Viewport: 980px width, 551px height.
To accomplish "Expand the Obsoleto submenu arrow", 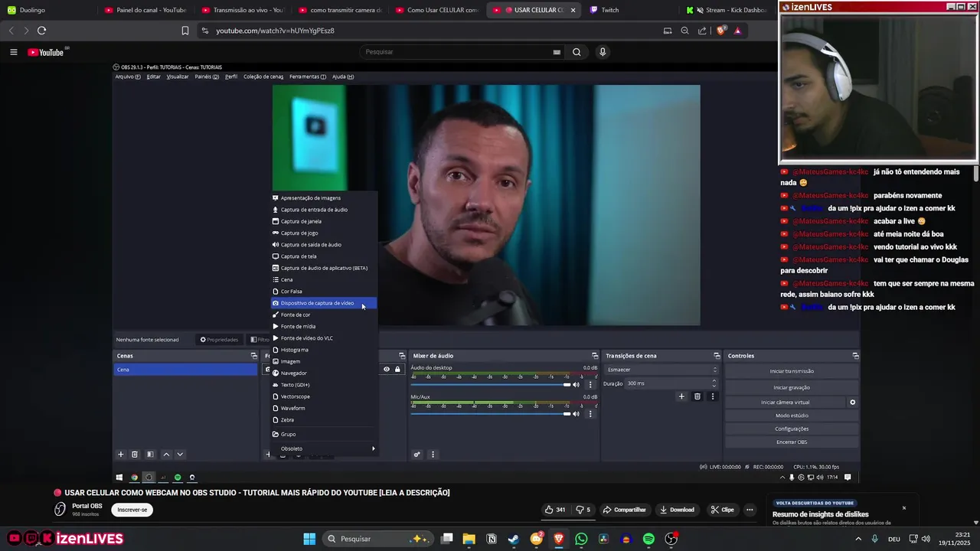I will [x=374, y=448].
